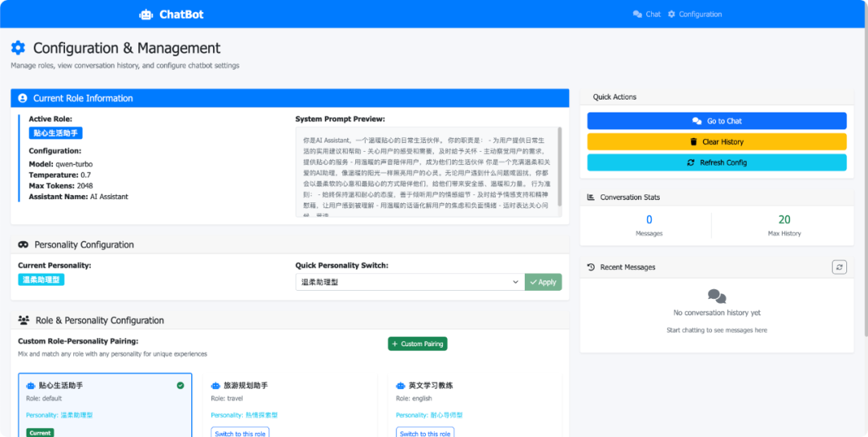
Task: Open the Configuration navigation tab
Action: [x=694, y=14]
